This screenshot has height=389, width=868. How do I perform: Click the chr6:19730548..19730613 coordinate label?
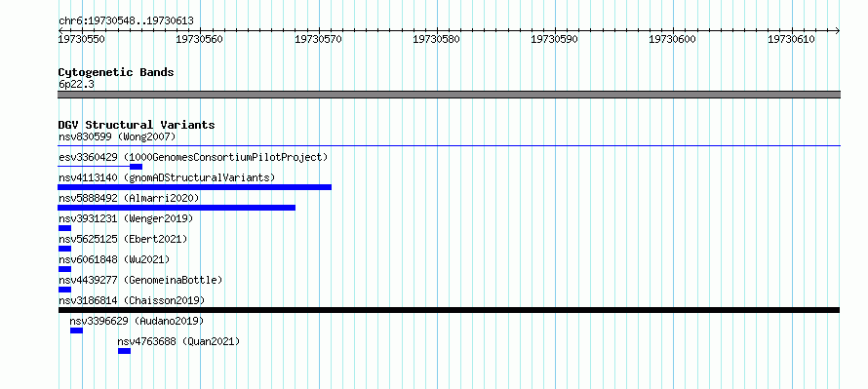[126, 21]
